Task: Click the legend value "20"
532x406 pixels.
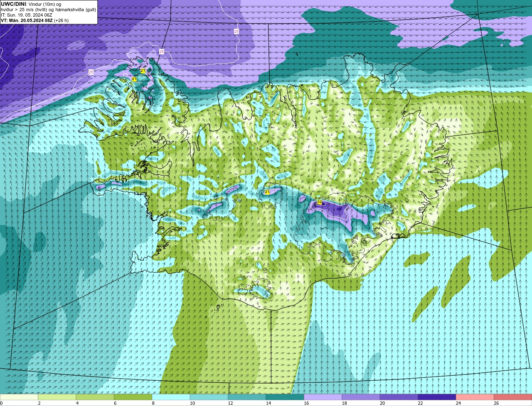Action: [382, 403]
